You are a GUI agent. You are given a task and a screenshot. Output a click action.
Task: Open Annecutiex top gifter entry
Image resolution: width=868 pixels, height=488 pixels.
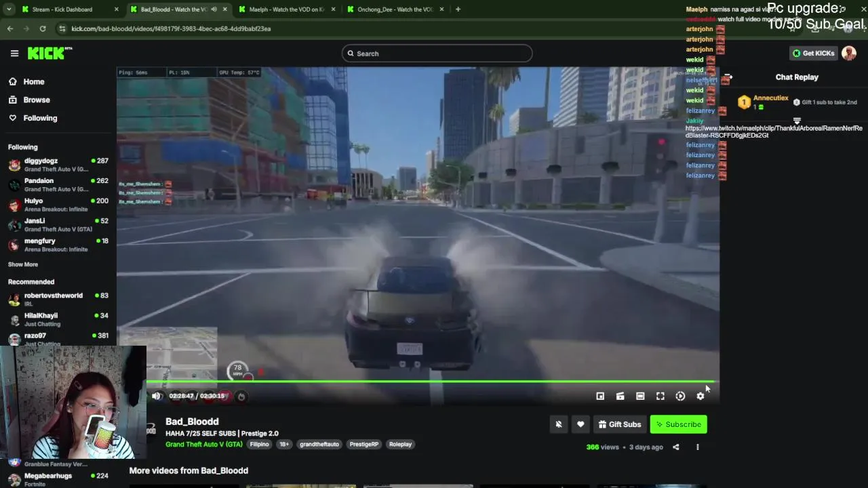tap(764, 102)
